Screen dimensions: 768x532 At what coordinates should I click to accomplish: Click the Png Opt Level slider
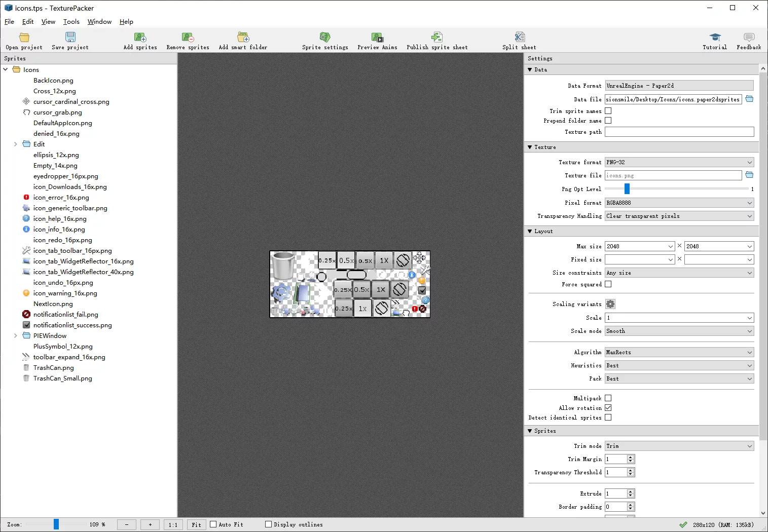(x=627, y=189)
